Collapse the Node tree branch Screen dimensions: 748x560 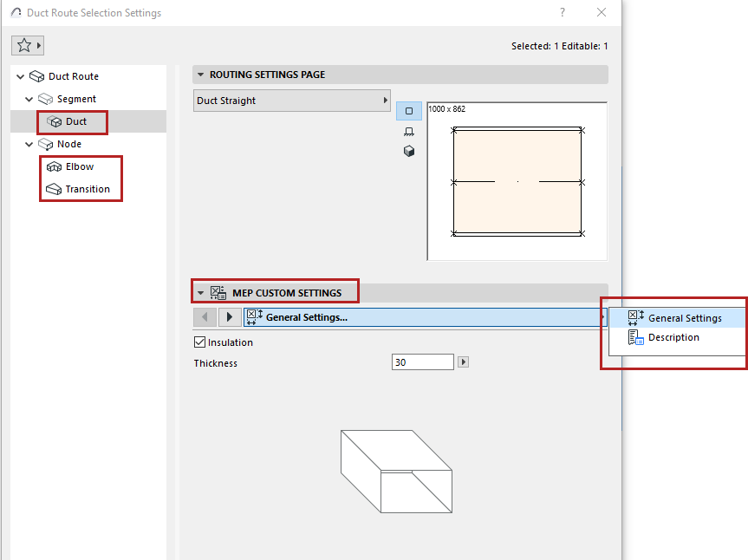click(x=29, y=143)
